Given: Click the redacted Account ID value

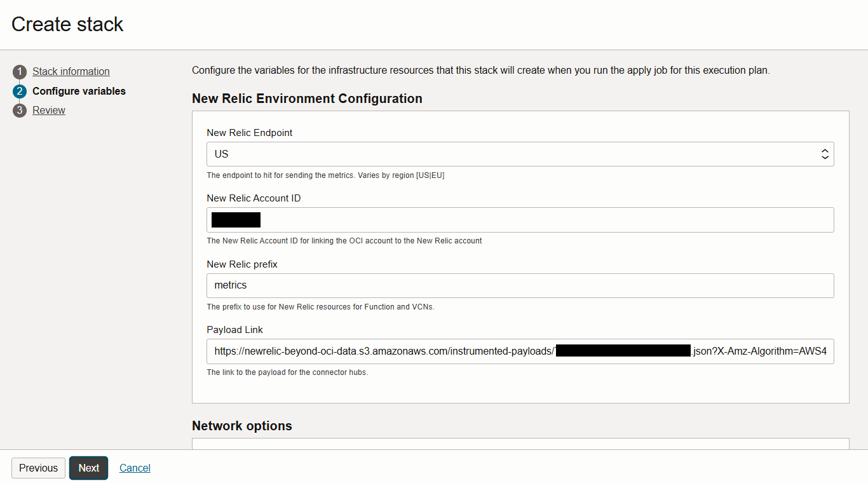Looking at the screenshot, I should pos(236,219).
